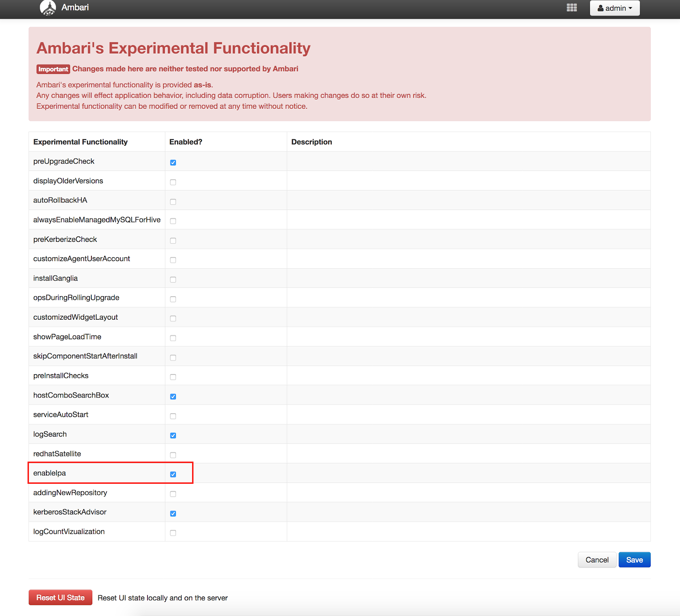680x616 pixels.
Task: Check the redhatSatellite checkbox
Action: coord(173,455)
